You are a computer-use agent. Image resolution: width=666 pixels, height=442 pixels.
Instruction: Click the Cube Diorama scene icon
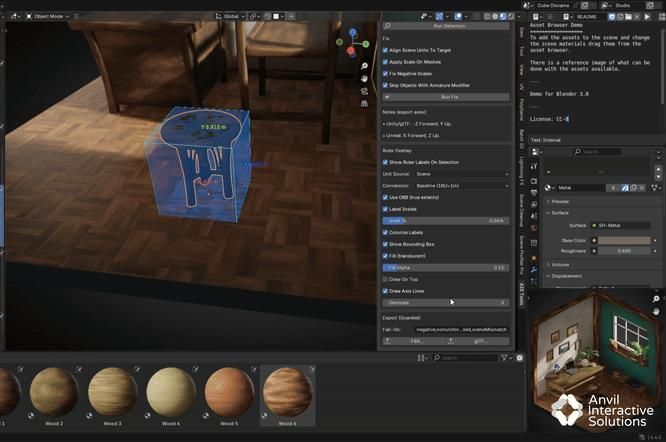527,6
